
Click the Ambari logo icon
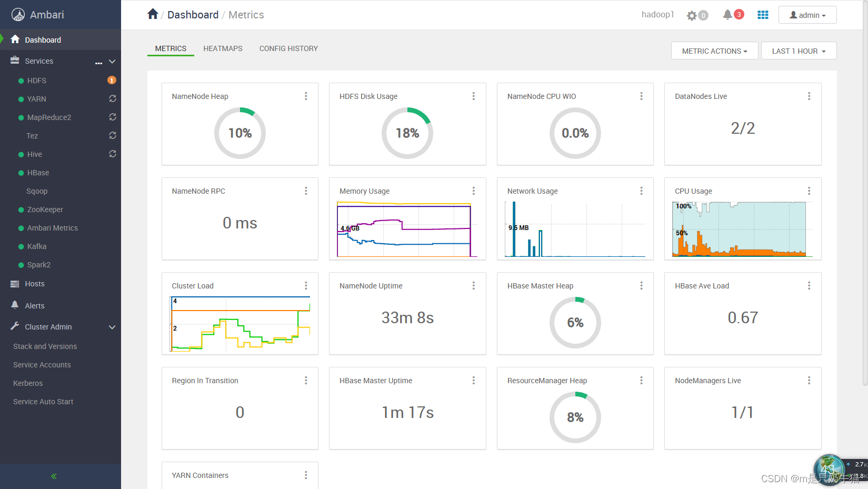(x=18, y=15)
